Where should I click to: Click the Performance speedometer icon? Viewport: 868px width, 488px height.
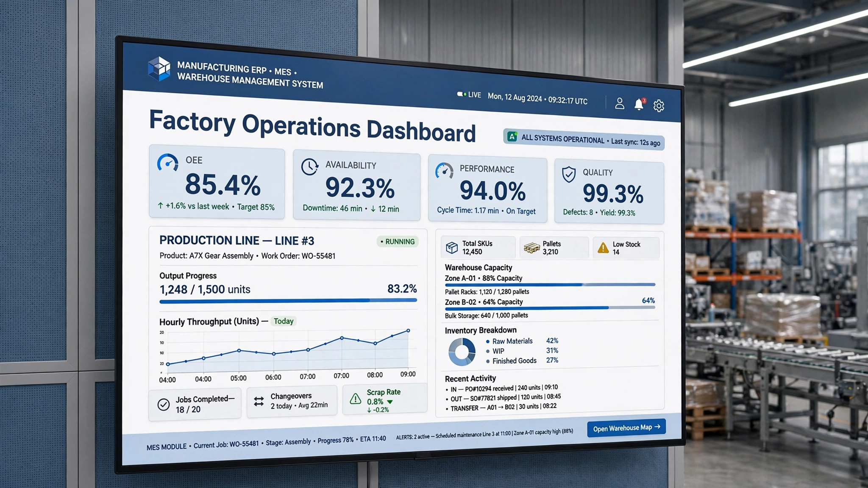point(444,171)
